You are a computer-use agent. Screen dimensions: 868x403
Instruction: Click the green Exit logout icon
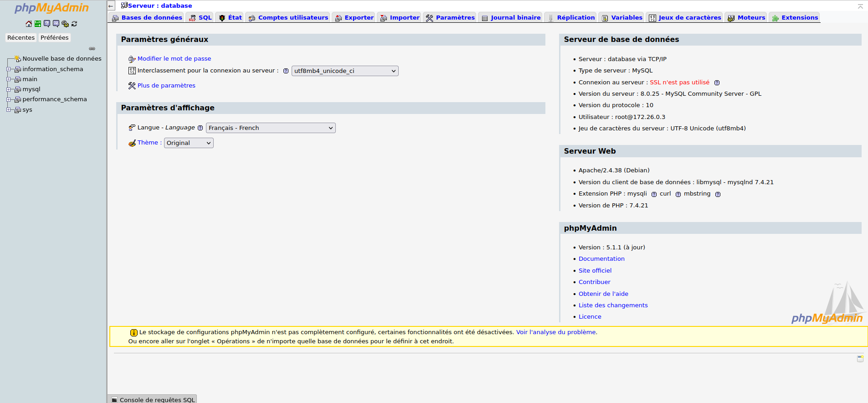[x=38, y=24]
